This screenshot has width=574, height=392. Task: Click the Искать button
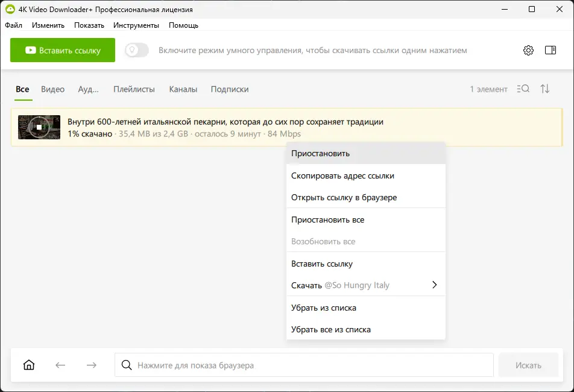click(528, 365)
